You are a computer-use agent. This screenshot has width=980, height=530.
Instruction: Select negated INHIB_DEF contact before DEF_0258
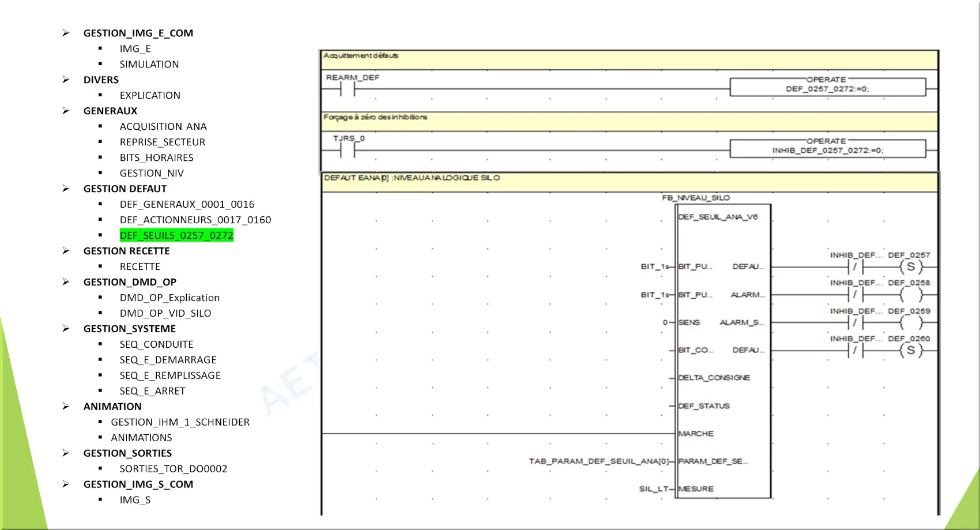[x=855, y=295]
